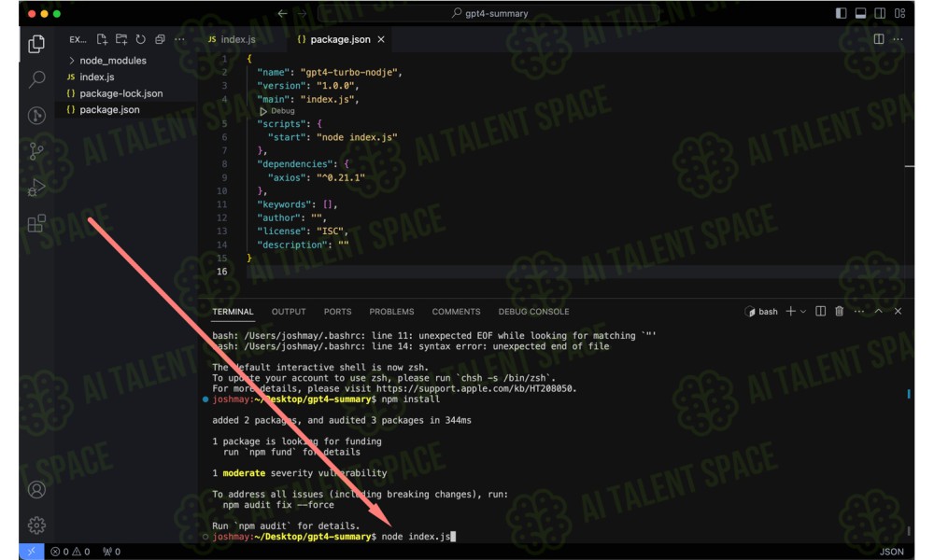Open the terminal launch profile dropdown

pos(803,311)
